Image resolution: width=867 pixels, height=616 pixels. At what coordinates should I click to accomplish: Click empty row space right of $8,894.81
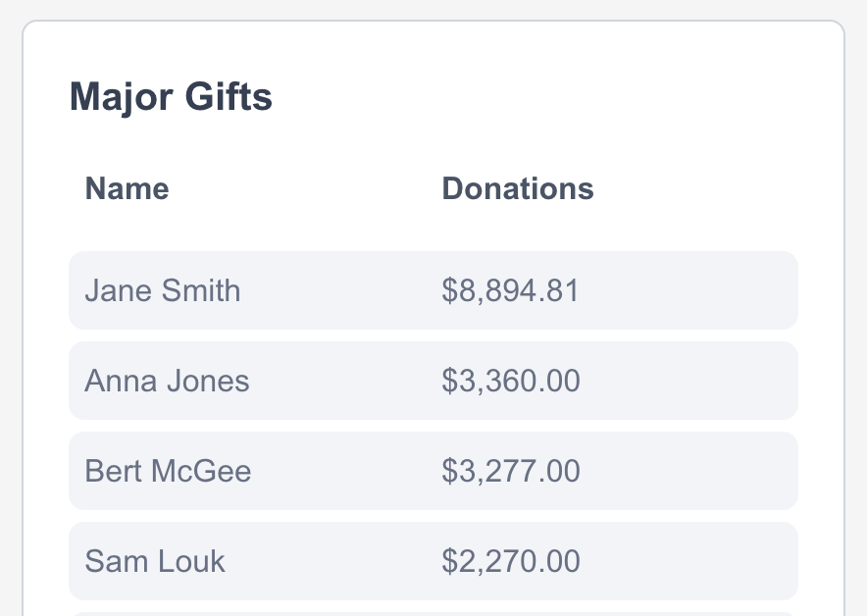(696, 290)
